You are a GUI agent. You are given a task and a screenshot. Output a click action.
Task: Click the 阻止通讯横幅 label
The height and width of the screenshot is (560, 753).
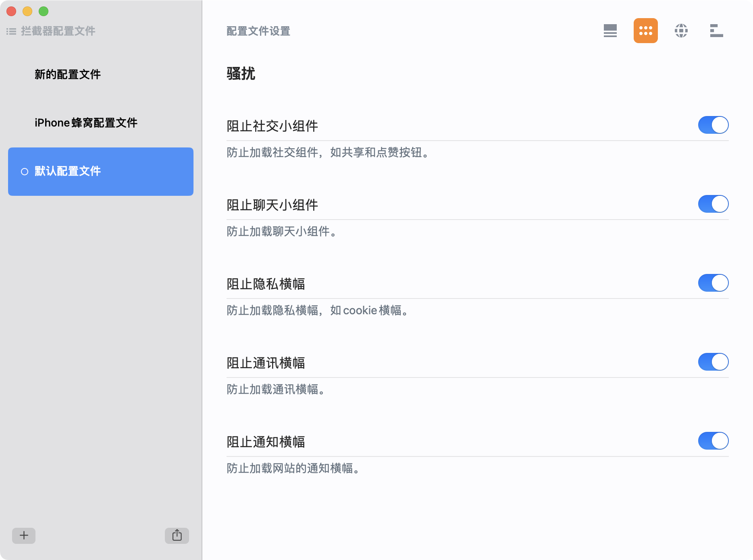click(x=266, y=363)
